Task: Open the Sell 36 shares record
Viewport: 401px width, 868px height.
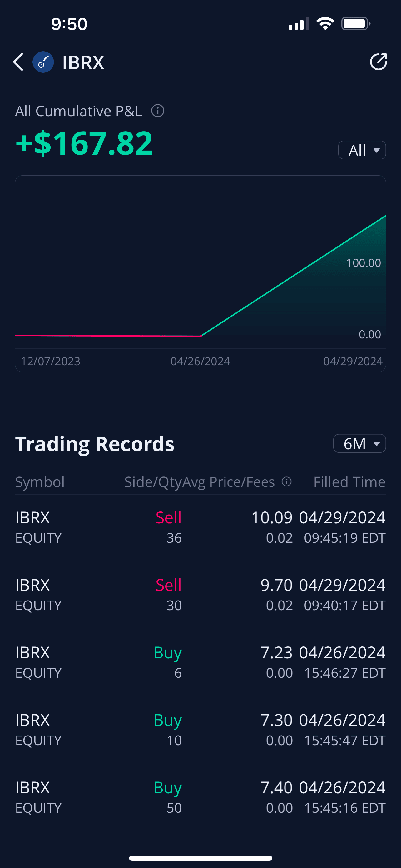Action: [200, 527]
